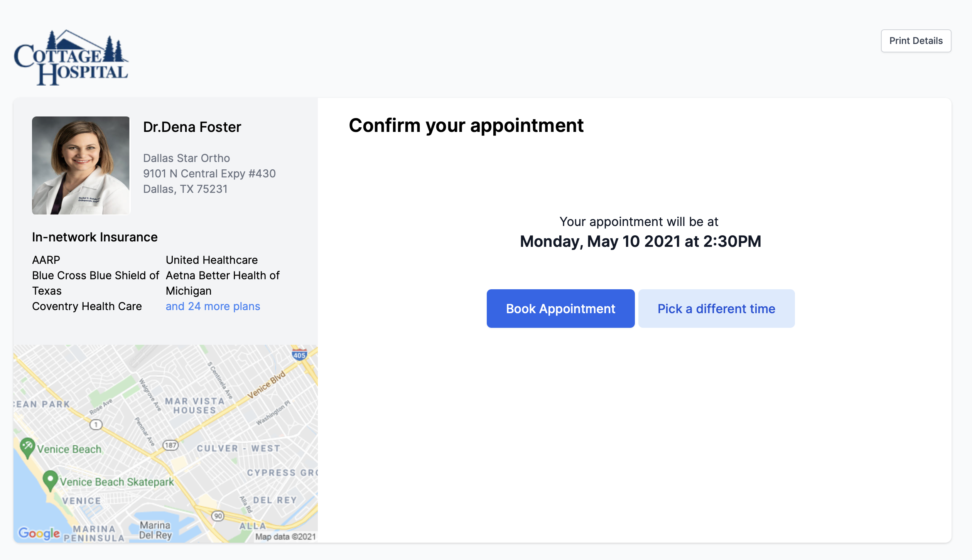This screenshot has width=972, height=560.
Task: Click the Map data ©2021 attribution
Action: point(285,536)
